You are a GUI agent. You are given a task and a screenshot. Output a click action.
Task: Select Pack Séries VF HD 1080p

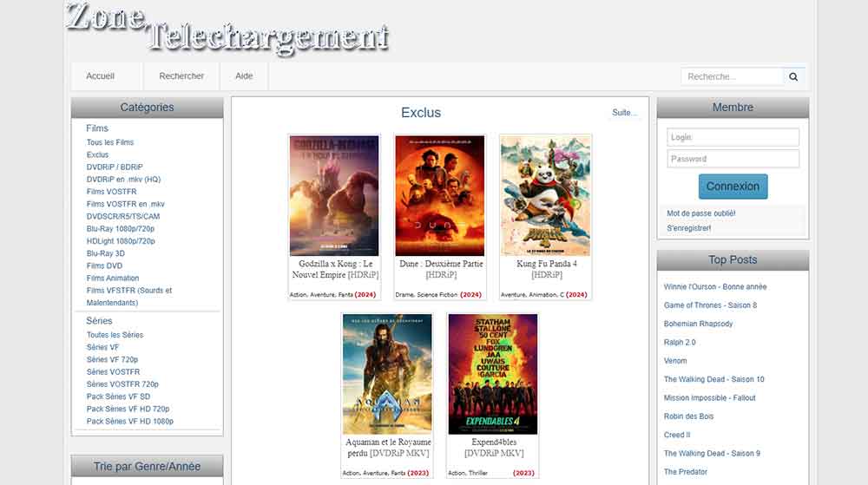pos(129,422)
